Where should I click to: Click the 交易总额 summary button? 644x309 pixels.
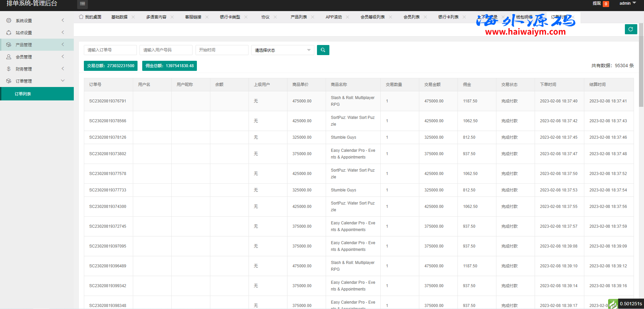pos(110,66)
